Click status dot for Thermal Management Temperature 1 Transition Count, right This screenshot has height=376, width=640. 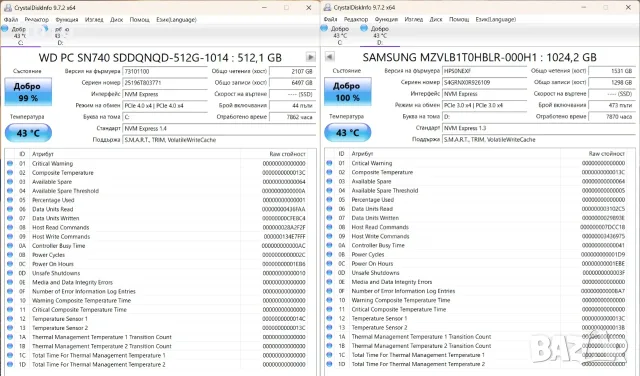click(329, 336)
